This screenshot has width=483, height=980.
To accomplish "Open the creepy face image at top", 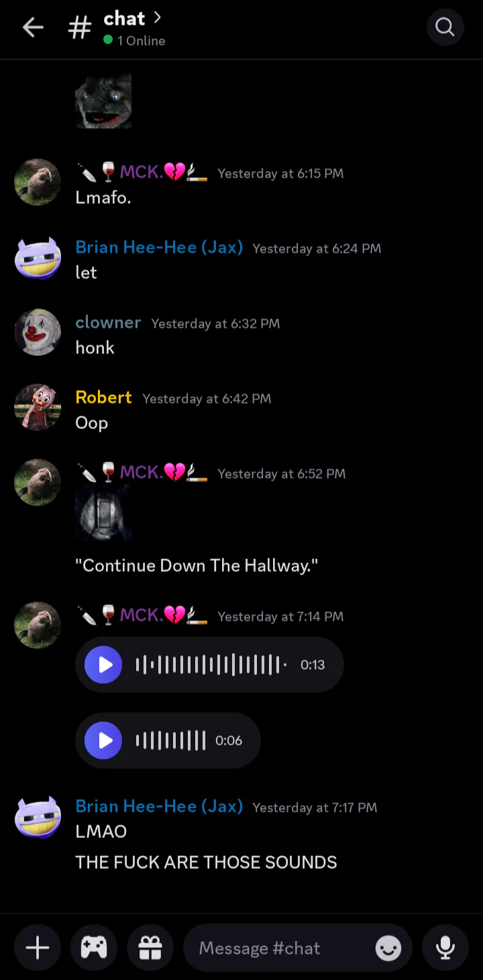I will pos(103,101).
